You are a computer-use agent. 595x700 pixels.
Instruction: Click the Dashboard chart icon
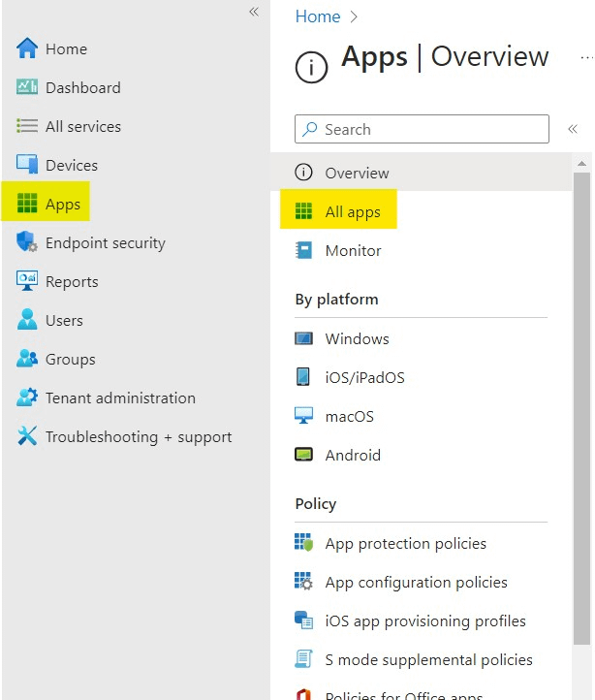[27, 87]
